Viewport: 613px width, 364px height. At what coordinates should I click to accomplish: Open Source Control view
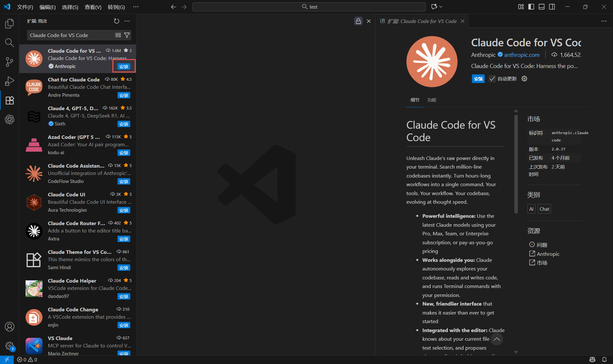click(x=10, y=62)
